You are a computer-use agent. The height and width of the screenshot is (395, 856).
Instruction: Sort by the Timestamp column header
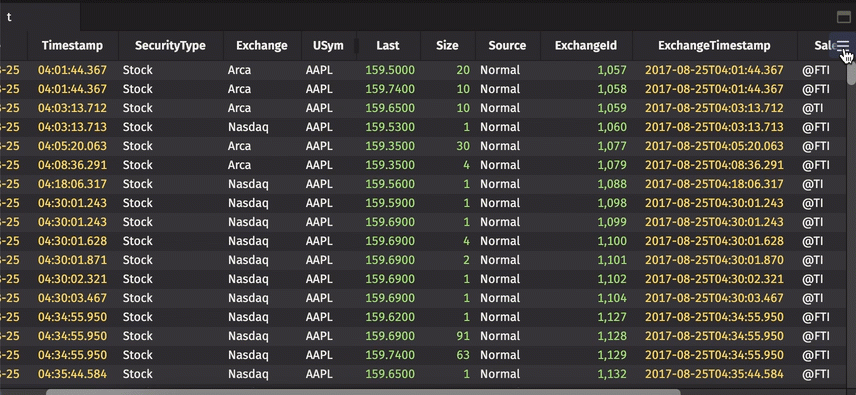[72, 46]
